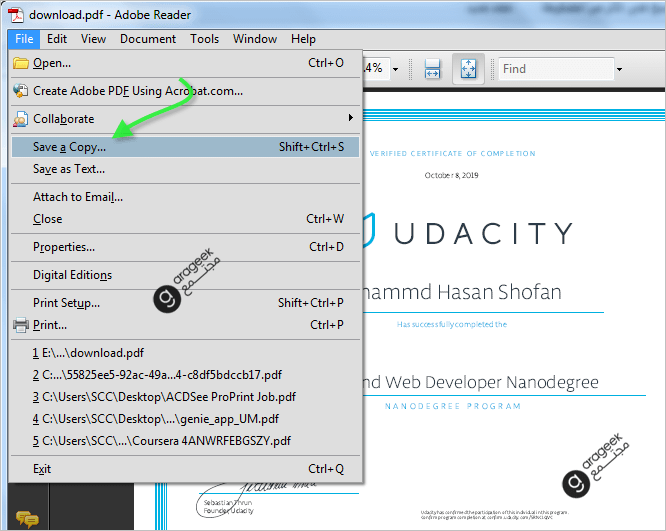Select Digital Editions
The image size is (666, 531).
186,275
